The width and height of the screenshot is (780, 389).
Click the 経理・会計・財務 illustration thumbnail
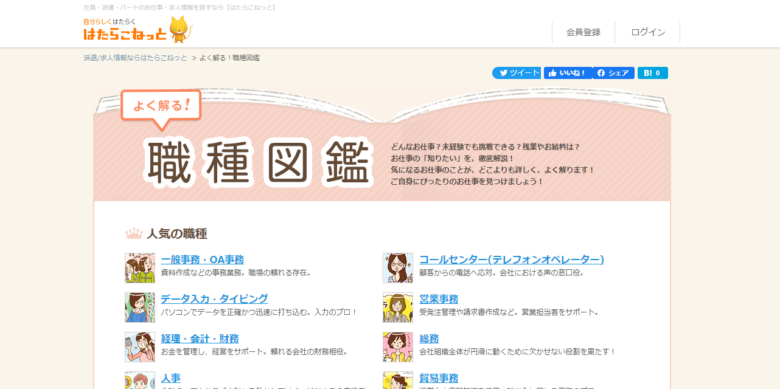140,347
